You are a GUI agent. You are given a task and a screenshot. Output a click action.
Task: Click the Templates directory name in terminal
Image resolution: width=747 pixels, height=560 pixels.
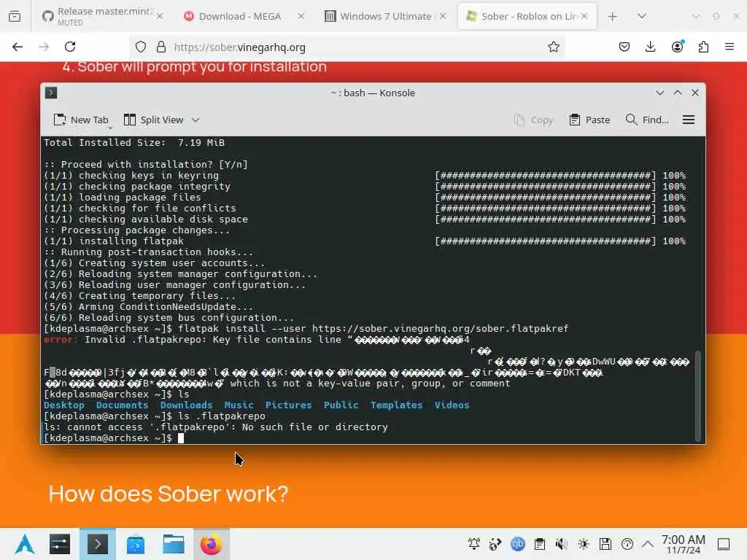coord(396,405)
